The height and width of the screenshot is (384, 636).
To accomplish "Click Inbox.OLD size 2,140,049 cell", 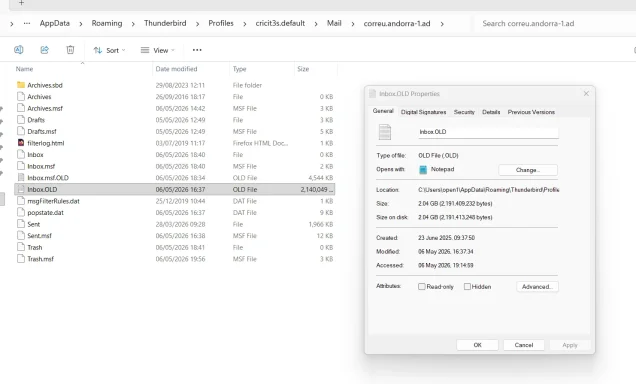I will pos(316,189).
